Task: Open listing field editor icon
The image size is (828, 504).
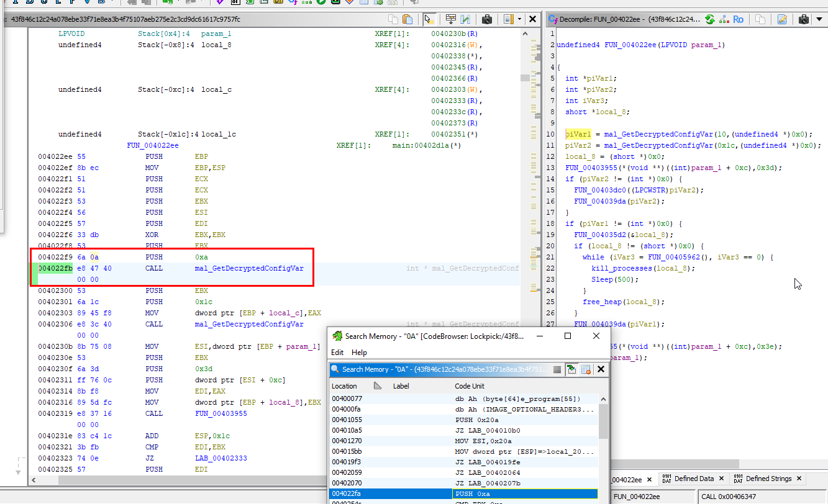Action: (x=451, y=19)
